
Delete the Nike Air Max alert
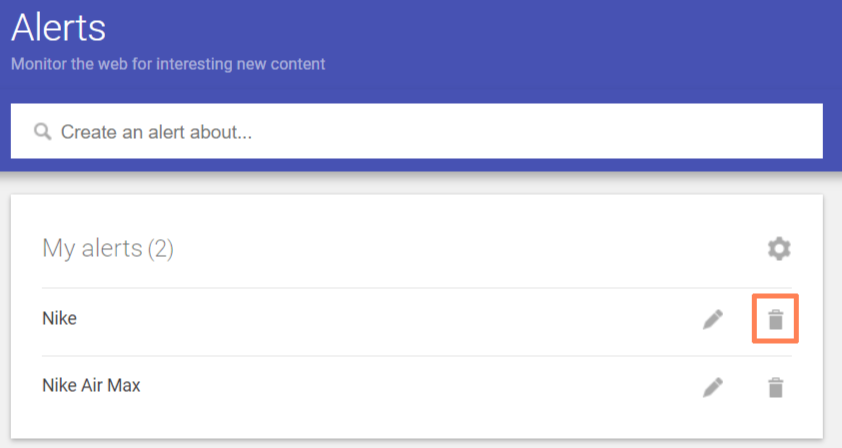pyautogui.click(x=775, y=387)
